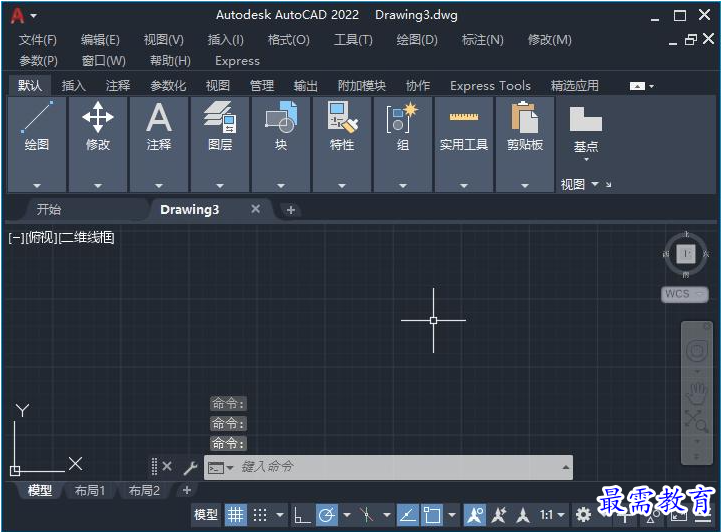Image resolution: width=721 pixels, height=532 pixels.
Task: Open the Draw (绘图) ribbon panel
Action: tap(37, 143)
